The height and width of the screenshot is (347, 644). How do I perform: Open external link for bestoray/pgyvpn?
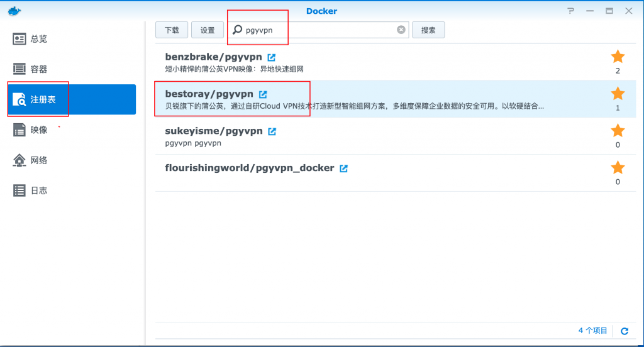pyautogui.click(x=263, y=94)
